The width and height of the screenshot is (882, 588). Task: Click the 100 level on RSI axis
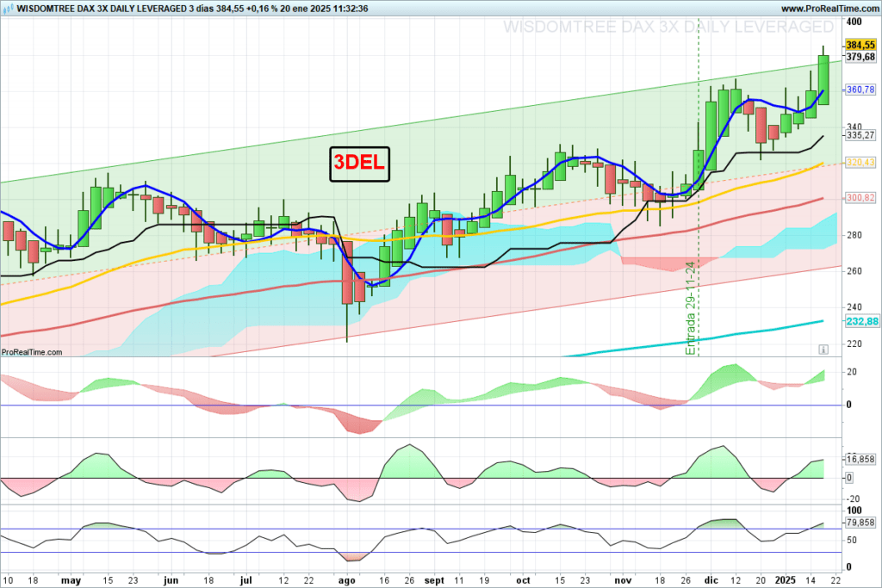pyautogui.click(x=854, y=511)
